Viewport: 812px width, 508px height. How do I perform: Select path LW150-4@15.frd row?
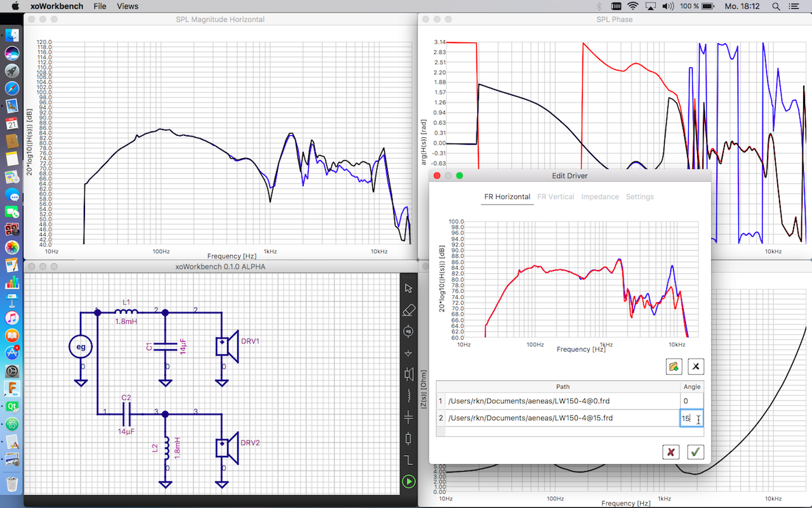tap(563, 418)
